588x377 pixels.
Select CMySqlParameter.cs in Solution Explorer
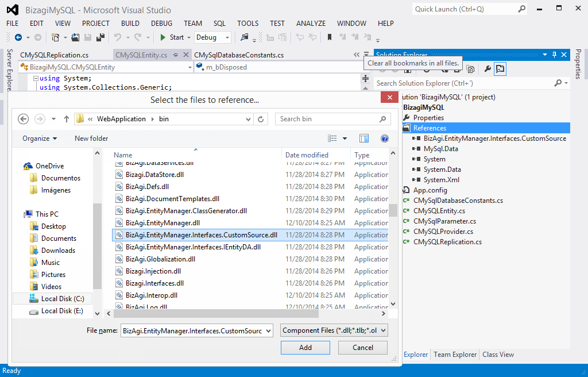tap(444, 221)
